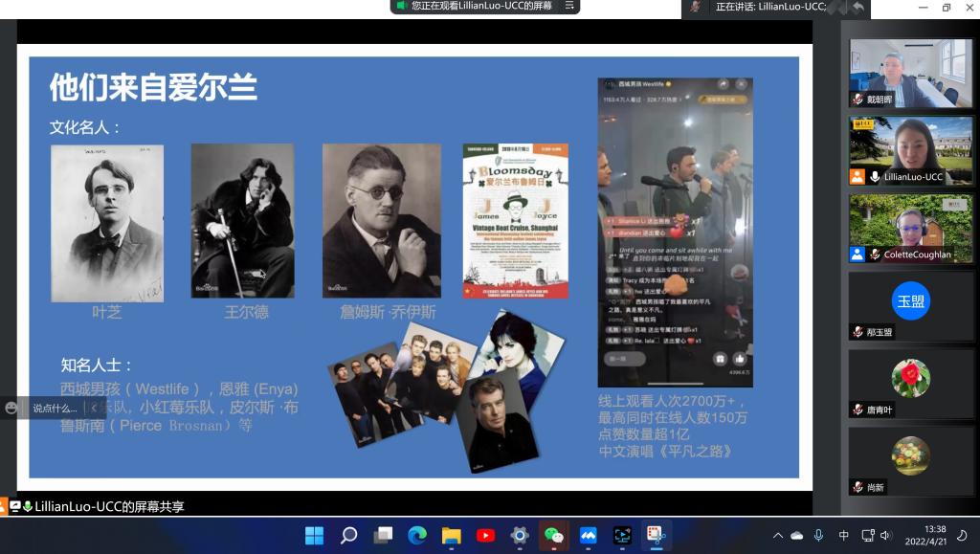The height and width of the screenshot is (554, 980).
Task: Click 唐青叶's rose avatar tile
Action: 910,383
